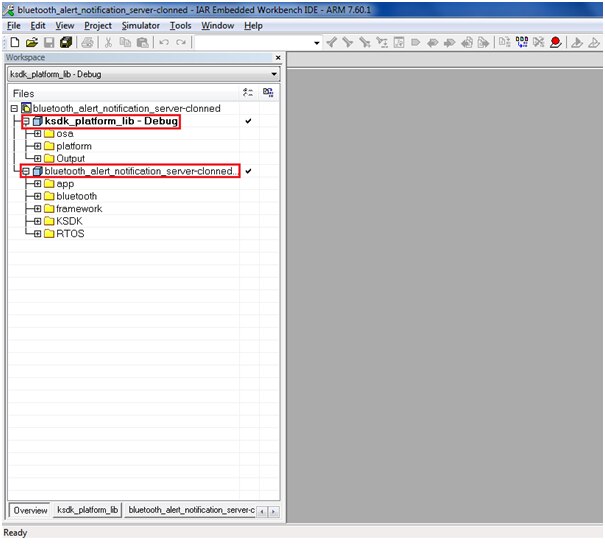Toggle checkmark beside ksdk_platform_lib - Debug

point(248,121)
